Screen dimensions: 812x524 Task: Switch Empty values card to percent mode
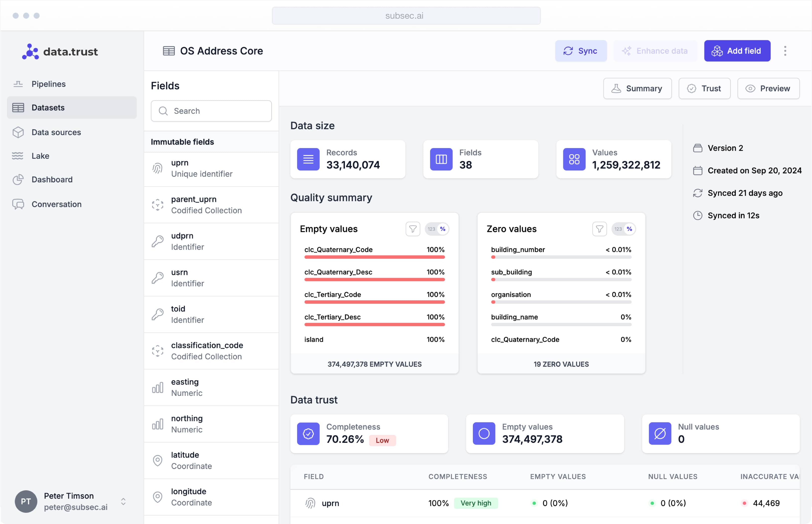click(442, 229)
